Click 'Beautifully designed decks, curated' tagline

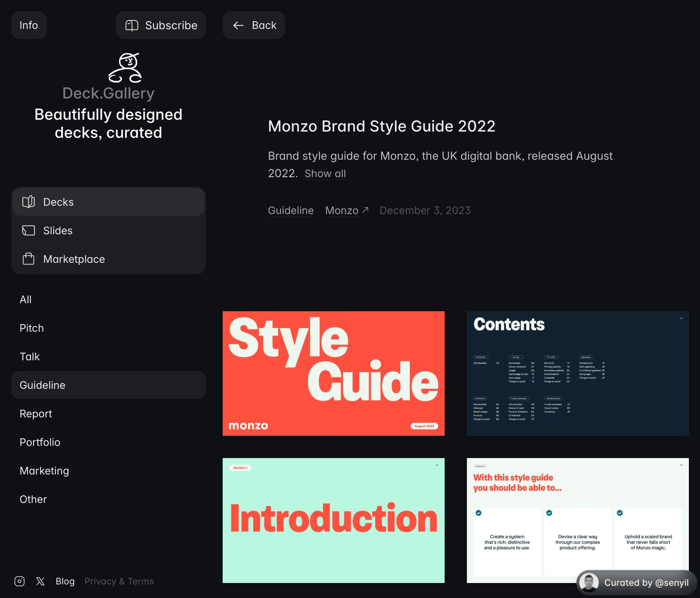109,124
